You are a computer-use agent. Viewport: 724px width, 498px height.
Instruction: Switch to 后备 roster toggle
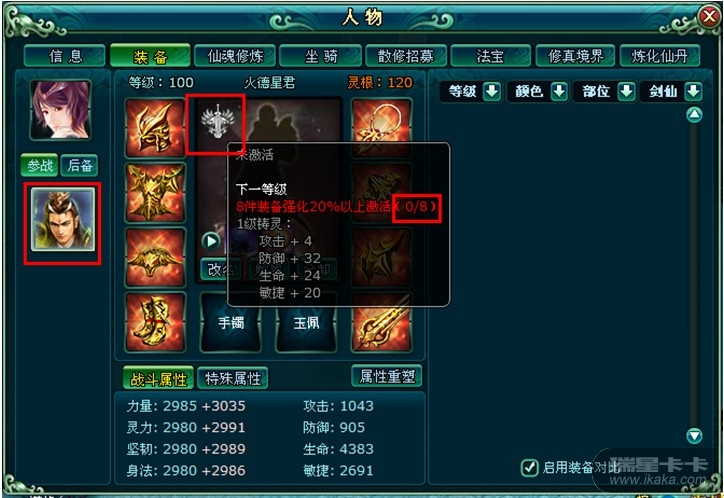(x=79, y=165)
